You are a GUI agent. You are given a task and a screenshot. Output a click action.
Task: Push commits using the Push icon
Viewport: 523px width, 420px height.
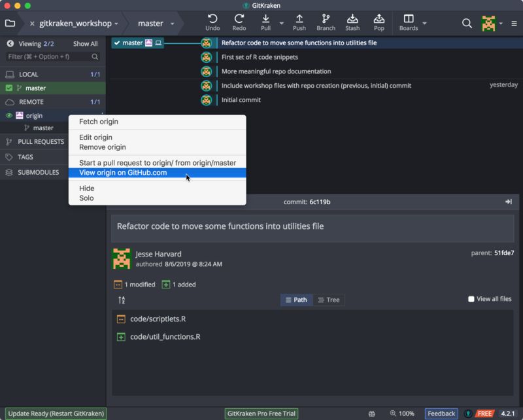pyautogui.click(x=299, y=18)
